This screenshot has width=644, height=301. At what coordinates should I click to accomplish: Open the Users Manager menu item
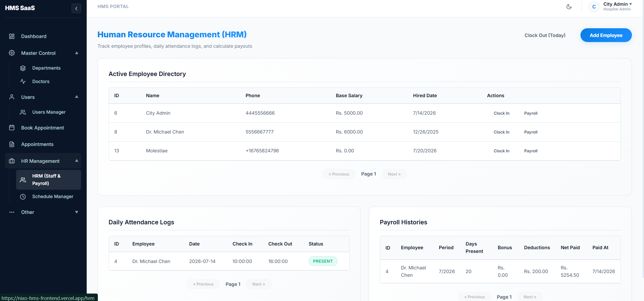tap(48, 112)
